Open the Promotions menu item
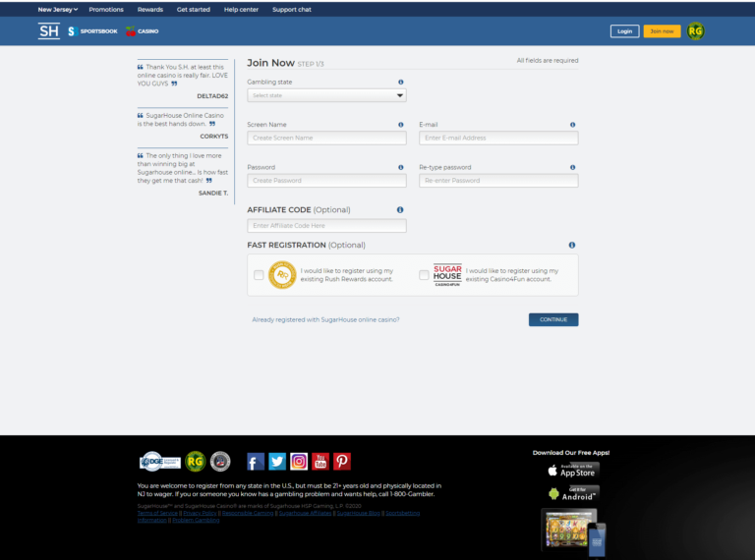Viewport: 755px width, 560px height. (x=106, y=9)
